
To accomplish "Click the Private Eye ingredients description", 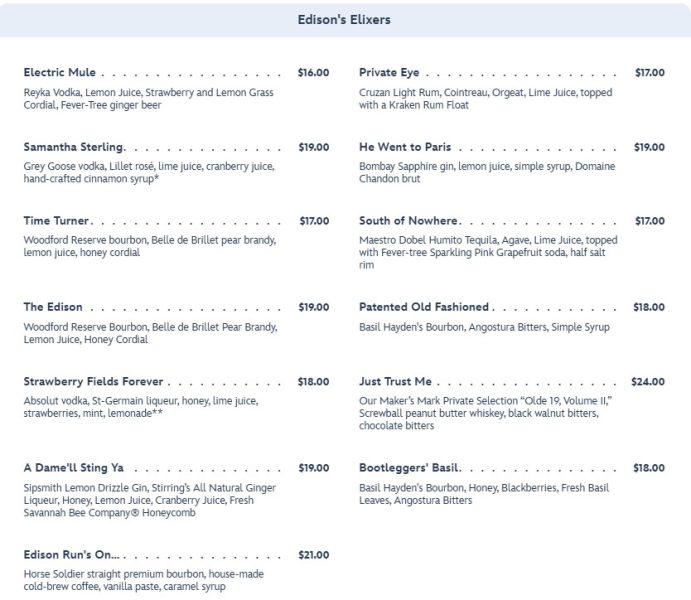I will pos(485,98).
